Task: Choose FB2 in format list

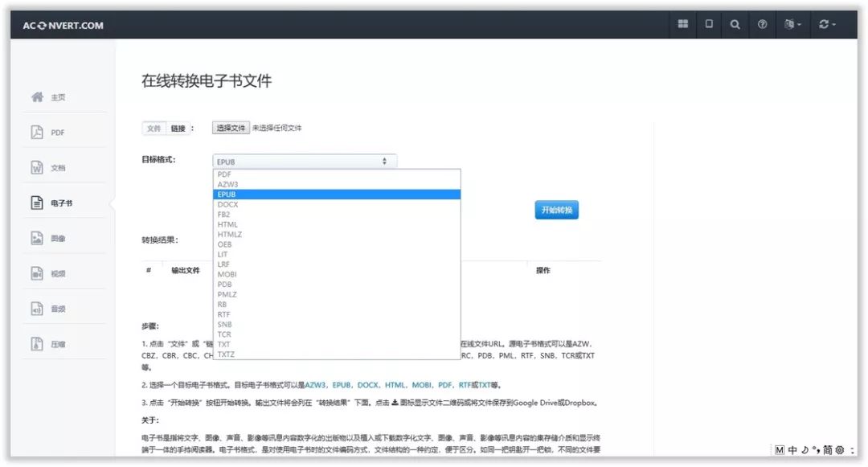Action: tap(337, 214)
